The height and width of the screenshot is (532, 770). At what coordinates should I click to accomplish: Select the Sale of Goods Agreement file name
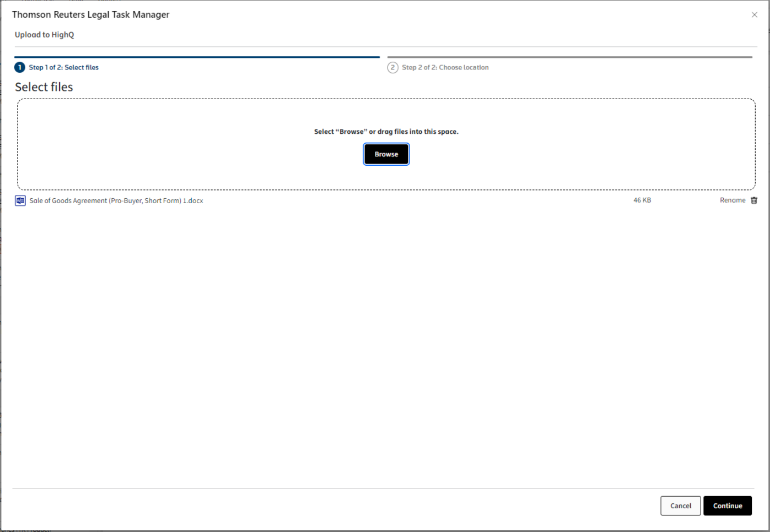[x=116, y=201]
